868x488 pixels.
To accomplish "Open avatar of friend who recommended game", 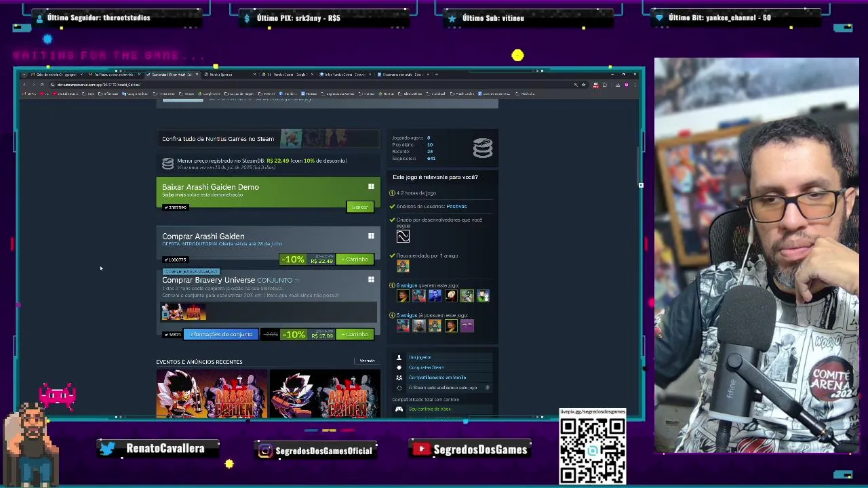I will coord(403,266).
